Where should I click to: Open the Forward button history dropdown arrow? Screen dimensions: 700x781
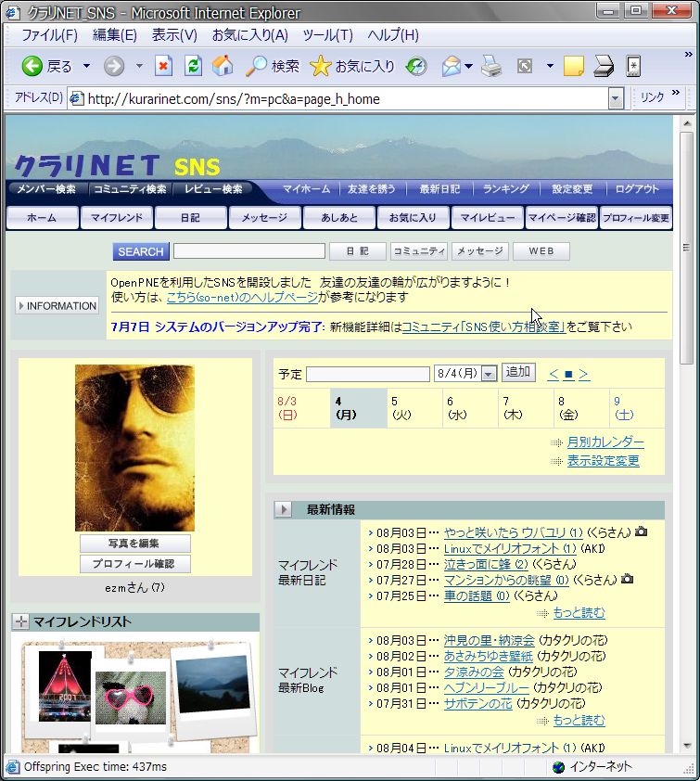point(139,66)
